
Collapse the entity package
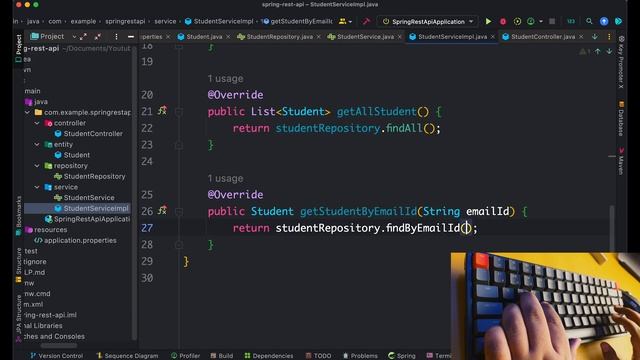coord(37,144)
